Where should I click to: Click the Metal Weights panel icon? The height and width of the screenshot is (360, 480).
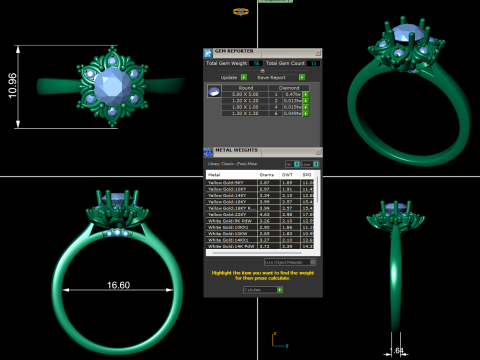(x=208, y=152)
